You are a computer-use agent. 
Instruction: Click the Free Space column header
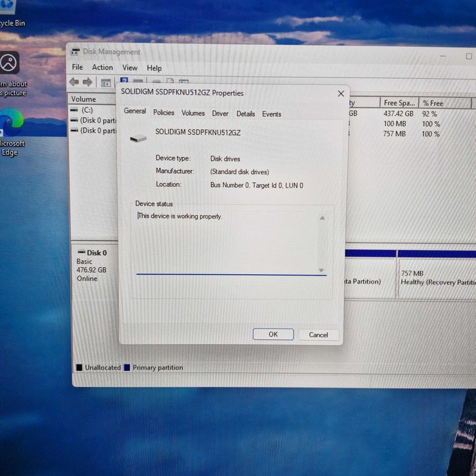[x=399, y=103]
